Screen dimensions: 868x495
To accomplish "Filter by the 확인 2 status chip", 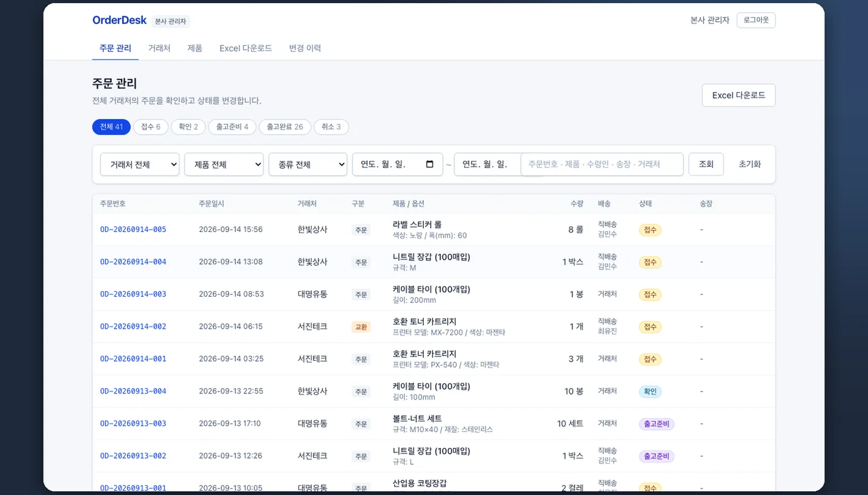I will click(188, 127).
